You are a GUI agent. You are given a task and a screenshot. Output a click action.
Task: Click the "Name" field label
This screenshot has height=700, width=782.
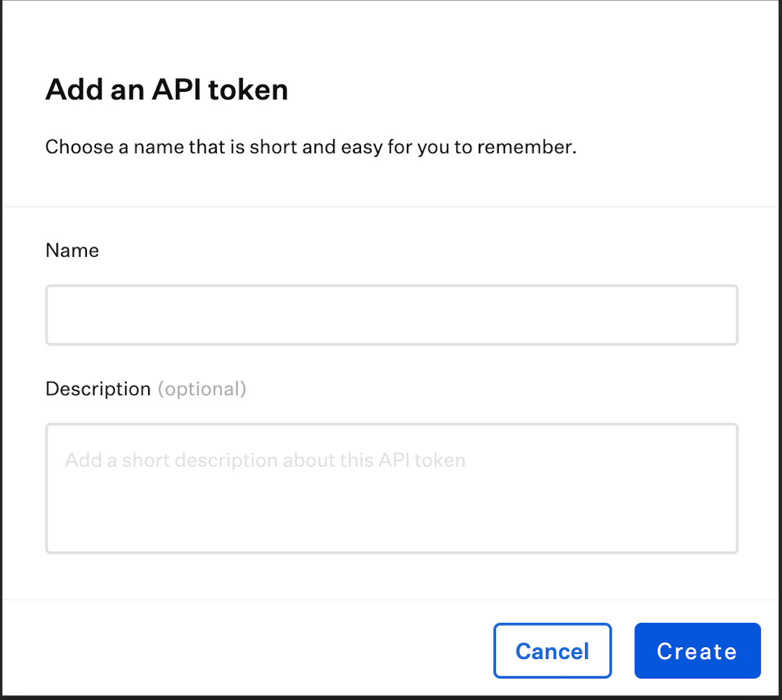point(72,250)
